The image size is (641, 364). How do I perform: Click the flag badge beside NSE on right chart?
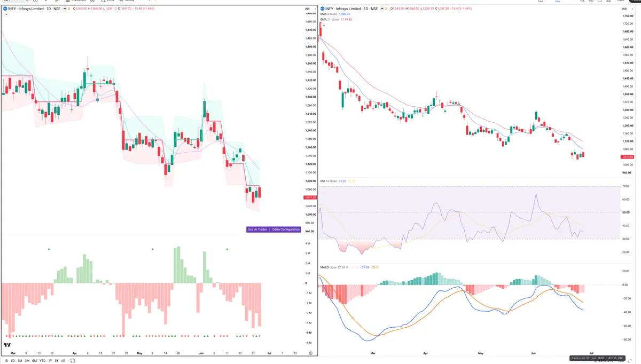382,9
